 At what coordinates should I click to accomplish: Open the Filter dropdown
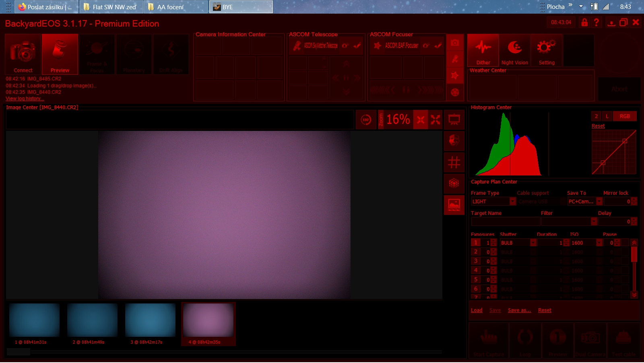point(594,221)
